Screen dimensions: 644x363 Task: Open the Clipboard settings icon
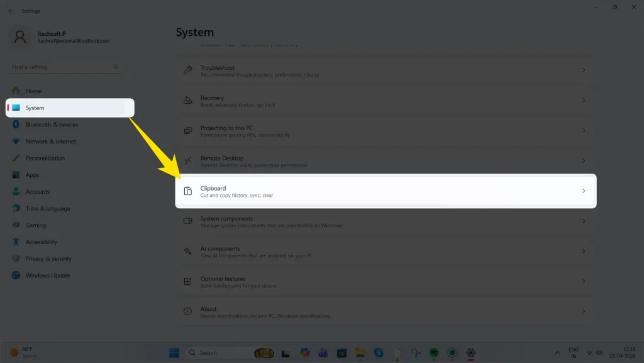[x=187, y=191]
